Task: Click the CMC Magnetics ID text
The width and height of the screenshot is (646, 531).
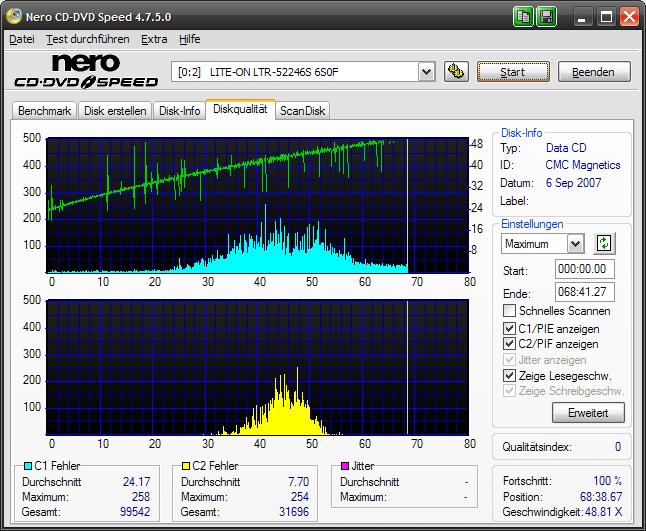Action: tap(583, 165)
